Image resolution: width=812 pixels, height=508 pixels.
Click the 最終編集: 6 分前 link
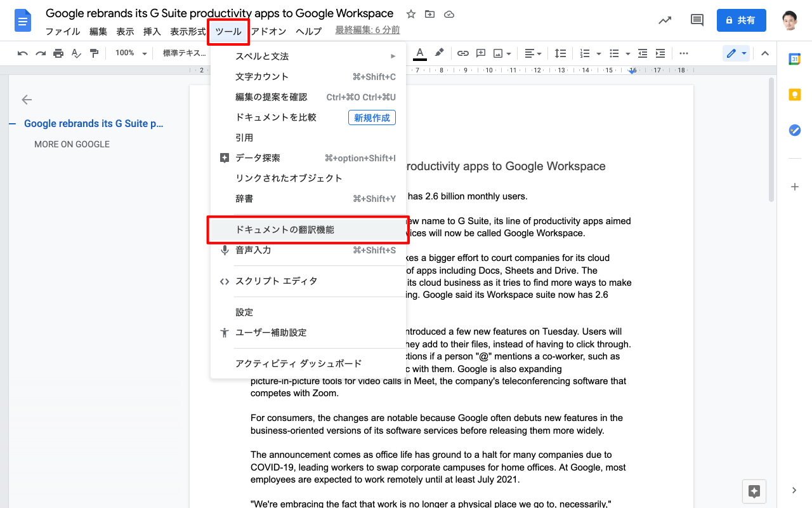[x=367, y=30]
